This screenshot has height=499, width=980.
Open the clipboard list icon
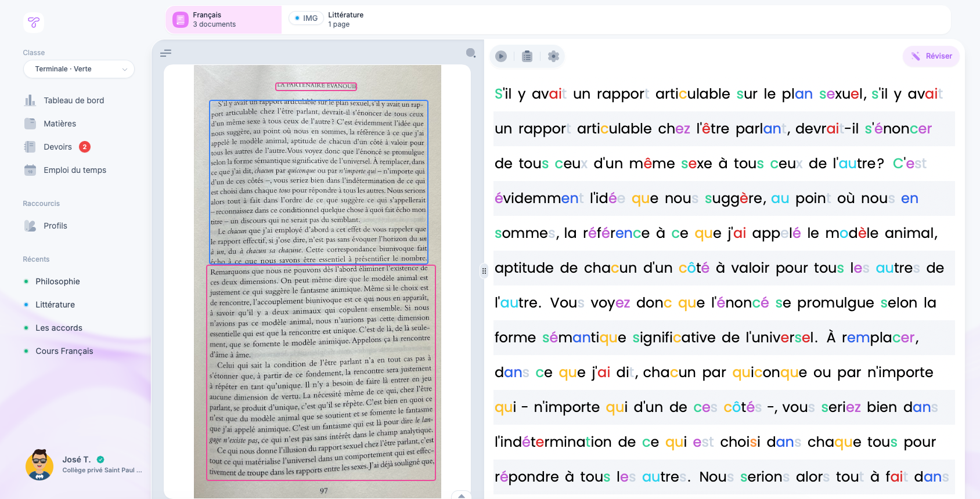coord(527,56)
